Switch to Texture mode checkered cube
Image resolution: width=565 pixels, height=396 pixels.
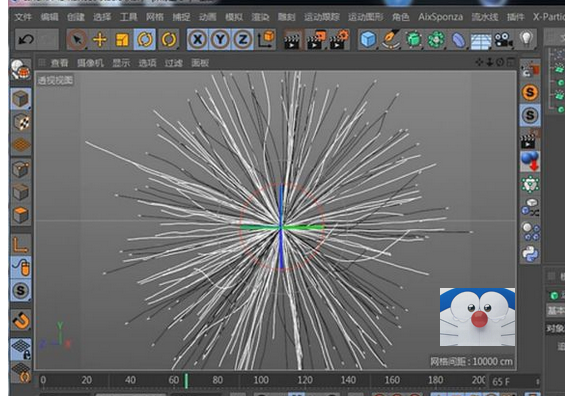[x=21, y=122]
